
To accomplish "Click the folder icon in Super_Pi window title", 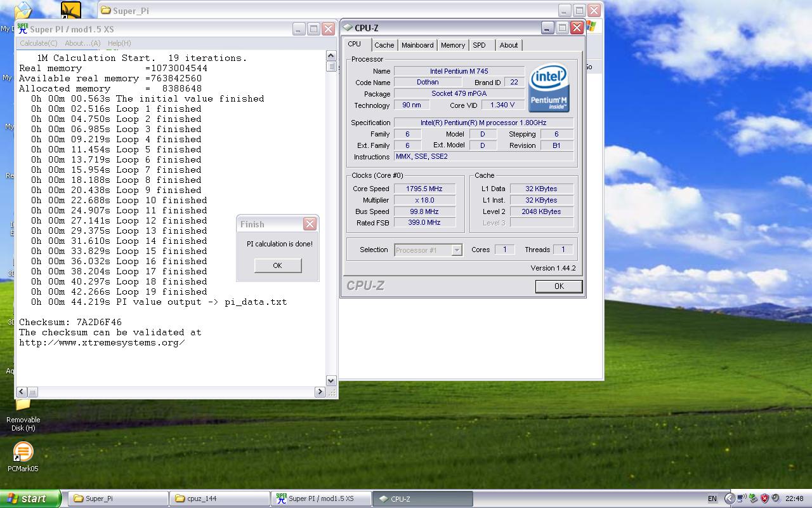I will [106, 10].
